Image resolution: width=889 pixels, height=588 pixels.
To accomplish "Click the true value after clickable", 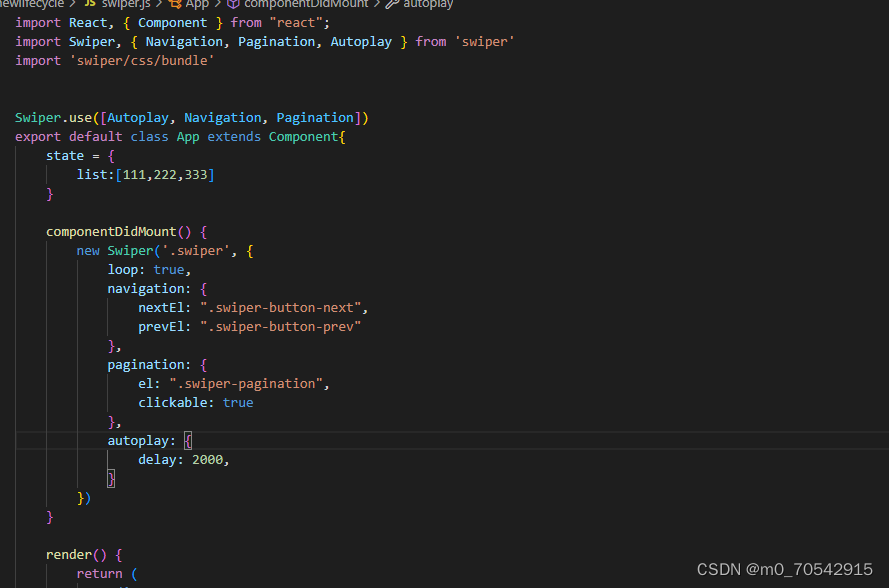I will pos(238,402).
